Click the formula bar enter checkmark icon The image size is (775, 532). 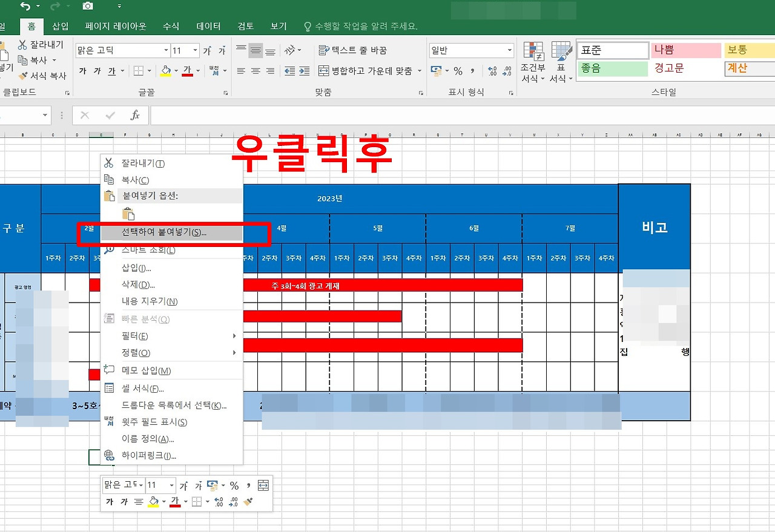[x=110, y=115]
